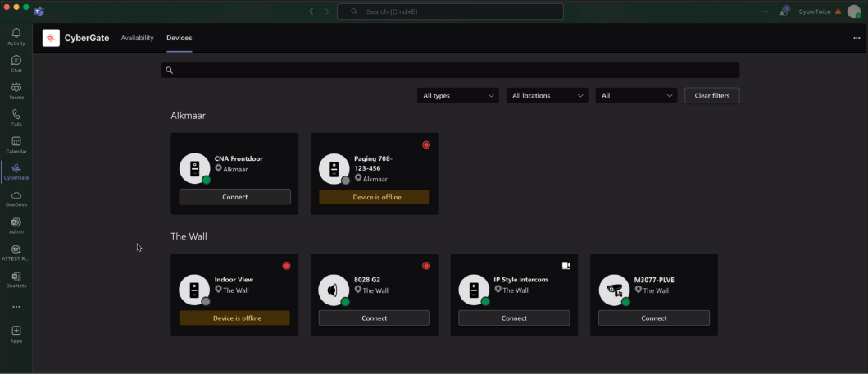868x375 pixels.
Task: Click the CyberGate logo in header
Action: 51,38
